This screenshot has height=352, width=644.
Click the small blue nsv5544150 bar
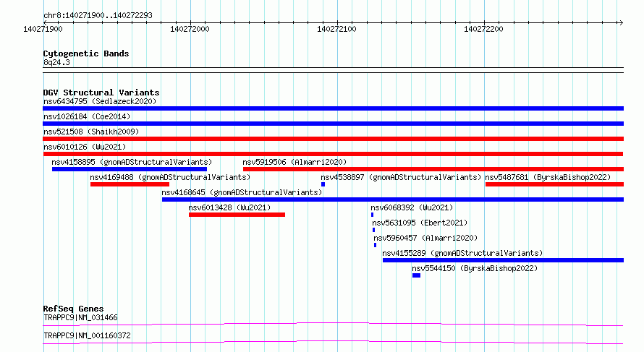tap(417, 275)
